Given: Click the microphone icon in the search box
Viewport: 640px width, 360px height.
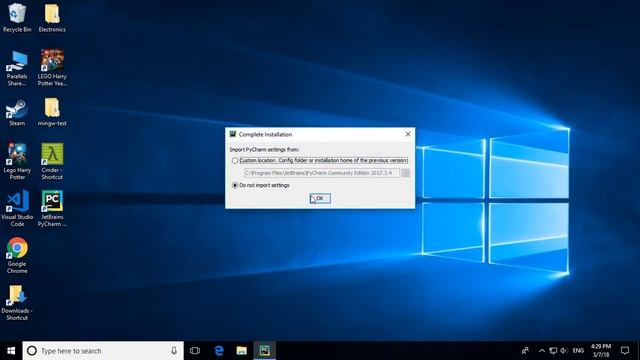Looking at the screenshot, I should click(174, 351).
